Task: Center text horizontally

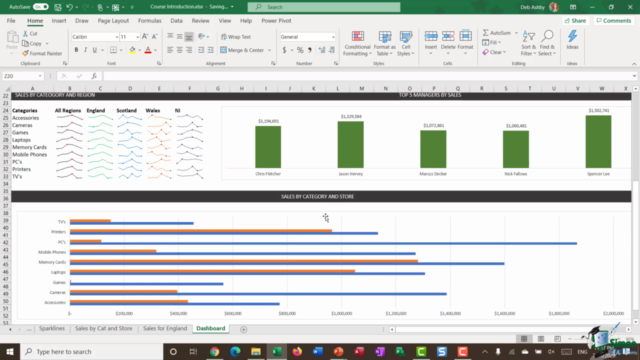Action: coord(180,50)
